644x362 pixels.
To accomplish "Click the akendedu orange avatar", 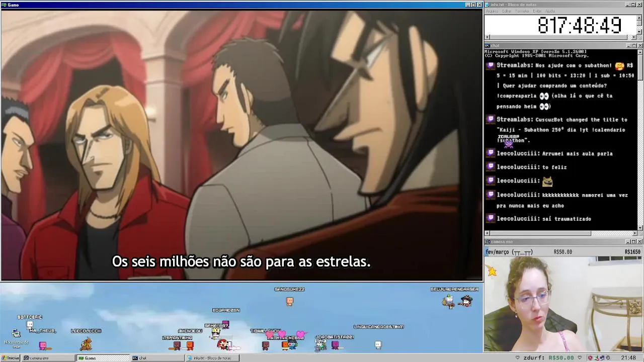I will point(190,345).
